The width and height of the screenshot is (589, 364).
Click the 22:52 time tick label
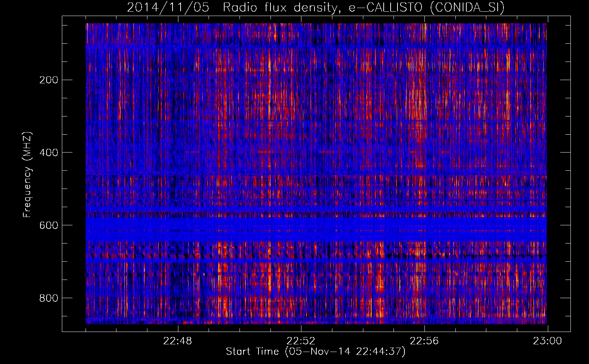coord(301,341)
